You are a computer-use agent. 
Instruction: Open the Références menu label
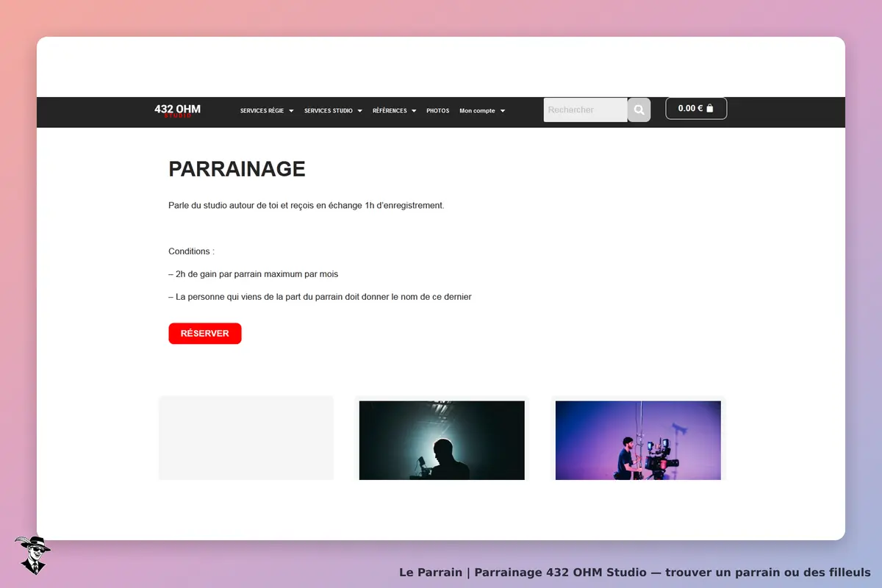pos(390,111)
